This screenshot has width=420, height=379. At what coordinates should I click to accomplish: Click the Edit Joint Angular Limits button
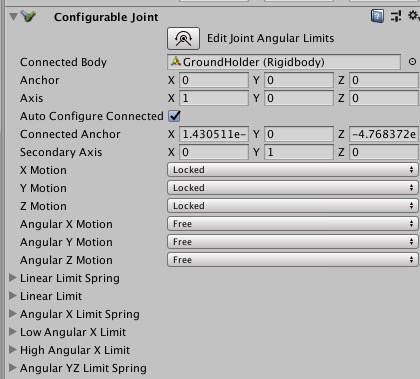point(184,38)
